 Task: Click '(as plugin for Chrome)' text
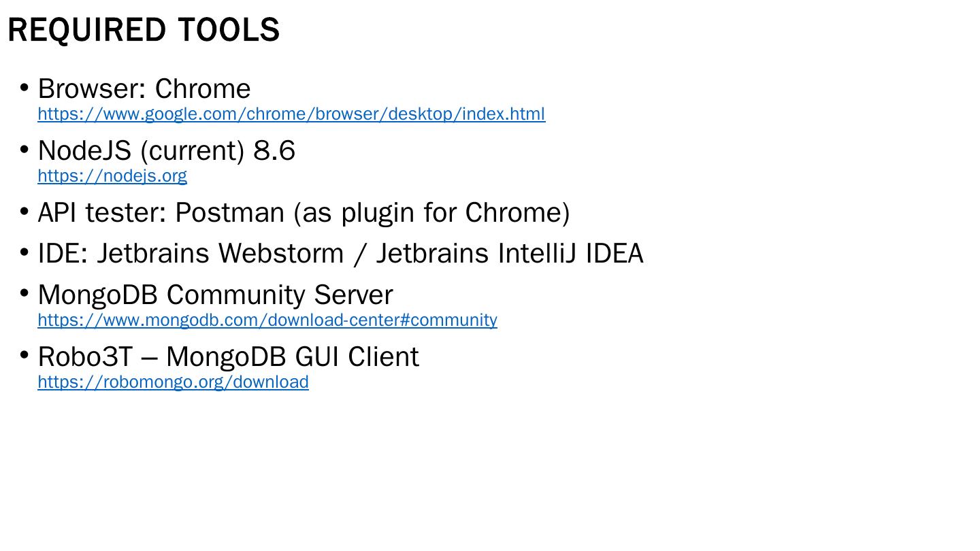click(x=431, y=213)
